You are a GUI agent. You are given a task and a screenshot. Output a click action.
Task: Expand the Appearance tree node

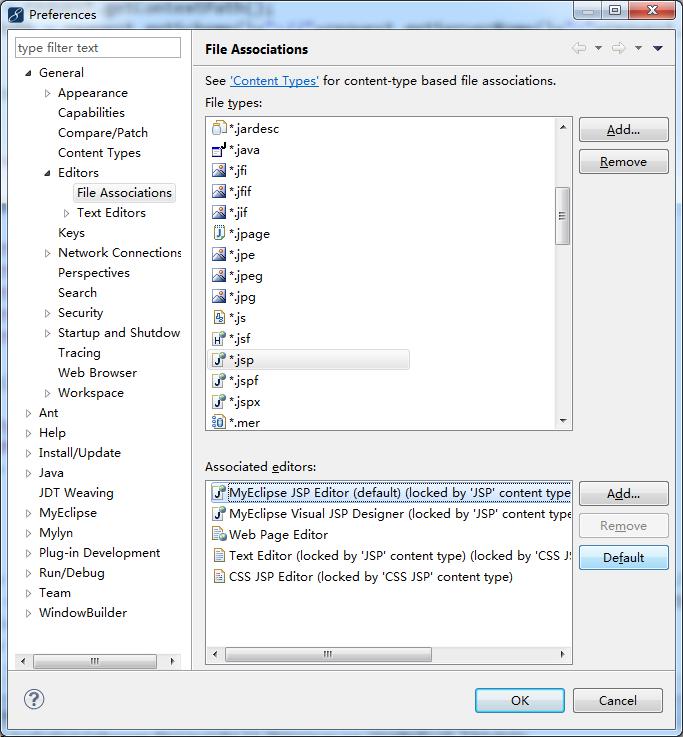47,93
